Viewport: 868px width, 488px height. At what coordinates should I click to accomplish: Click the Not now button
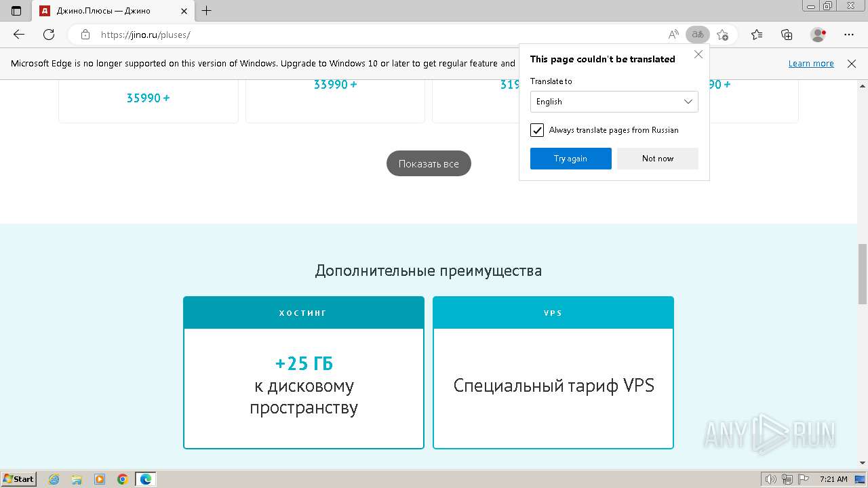pos(658,159)
